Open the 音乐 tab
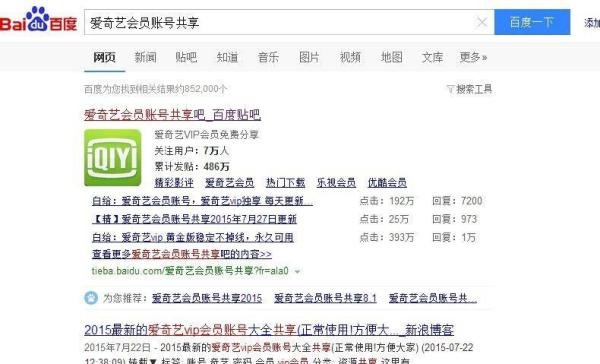600x364 pixels. pos(268,57)
